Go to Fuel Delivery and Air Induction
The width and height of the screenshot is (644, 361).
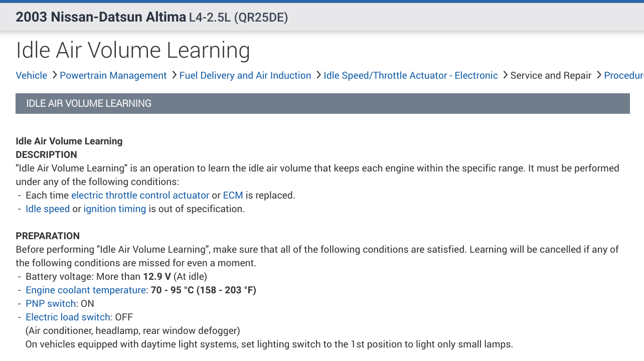click(245, 76)
